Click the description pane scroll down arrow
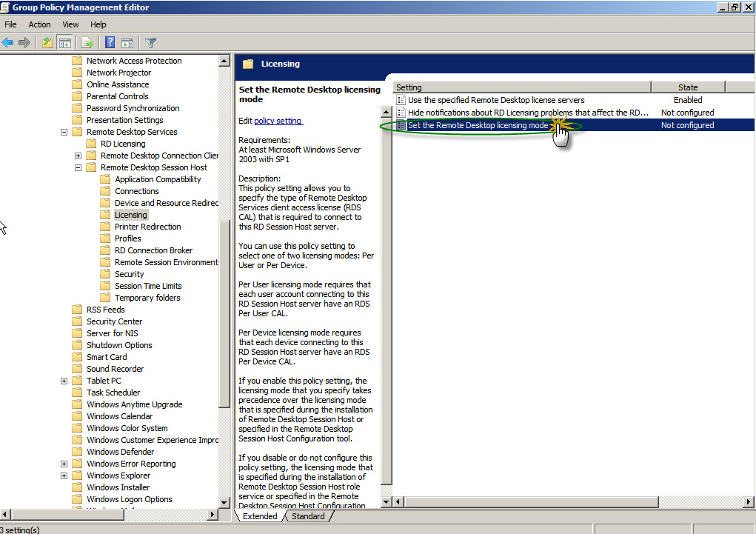Screen dimensions: 756x534 click(387, 502)
